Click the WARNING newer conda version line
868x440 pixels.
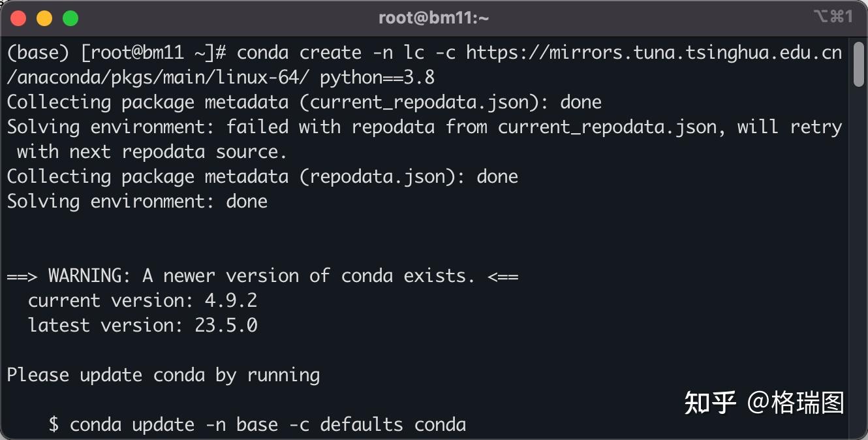(262, 276)
